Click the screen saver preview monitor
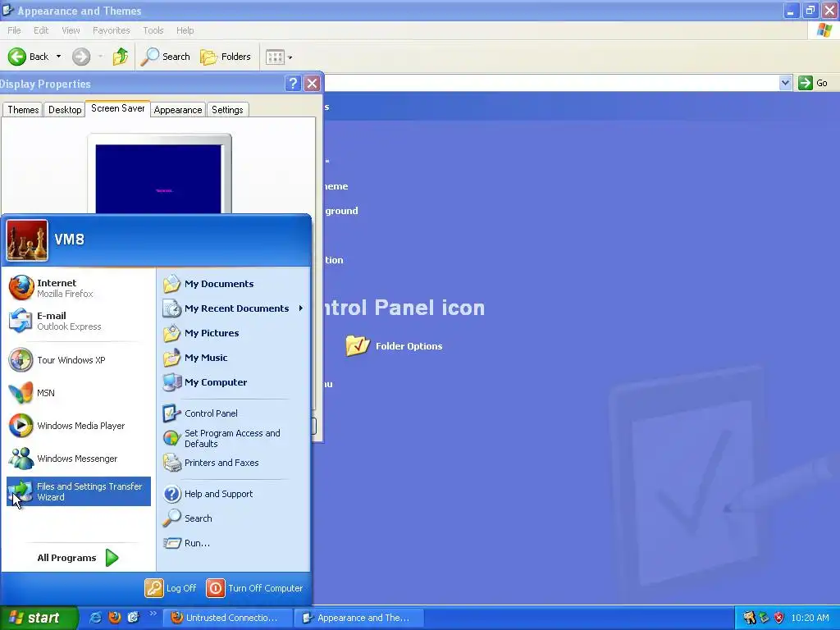The image size is (840, 630). point(159,174)
